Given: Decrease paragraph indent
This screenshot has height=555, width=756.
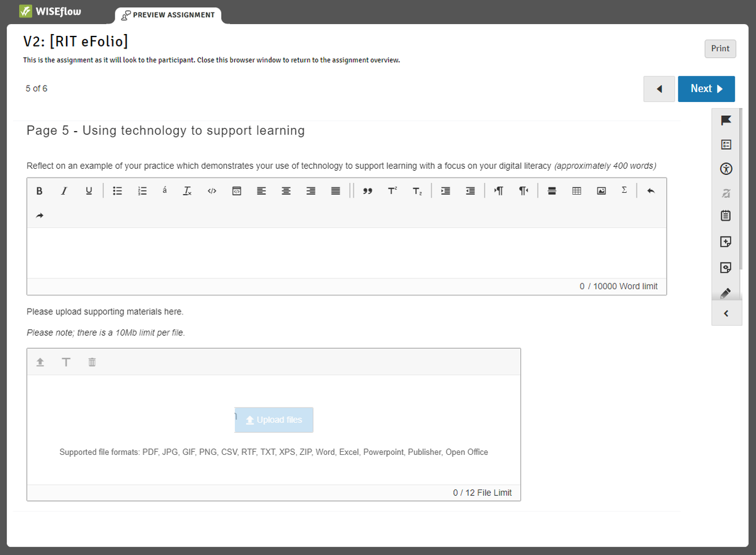Looking at the screenshot, I should [470, 191].
